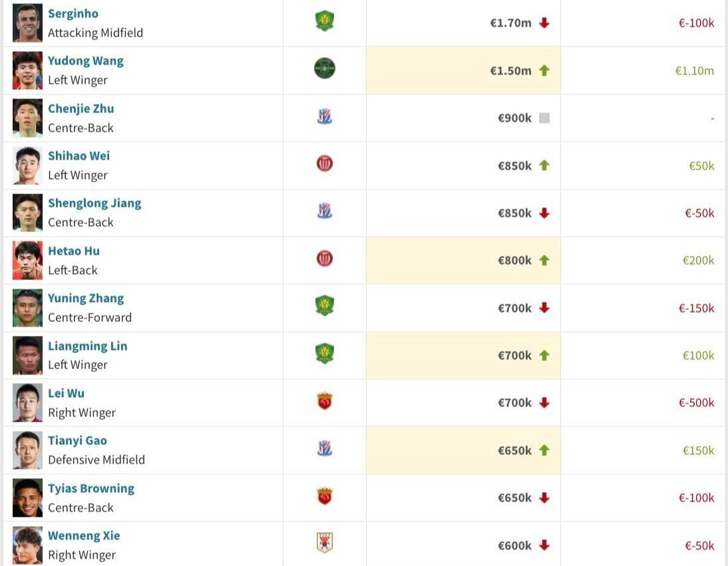Click the dark green club crest beside Yudong Wang

(325, 69)
